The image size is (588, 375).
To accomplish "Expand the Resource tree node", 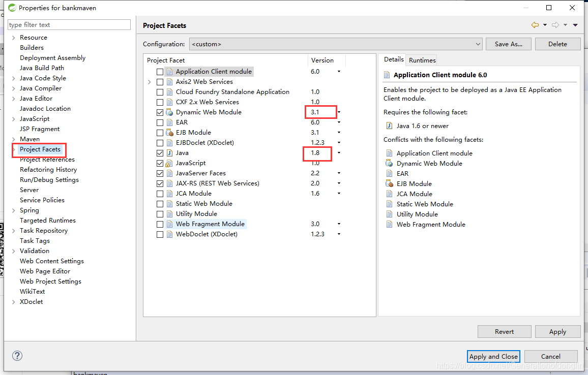I will 14,38.
